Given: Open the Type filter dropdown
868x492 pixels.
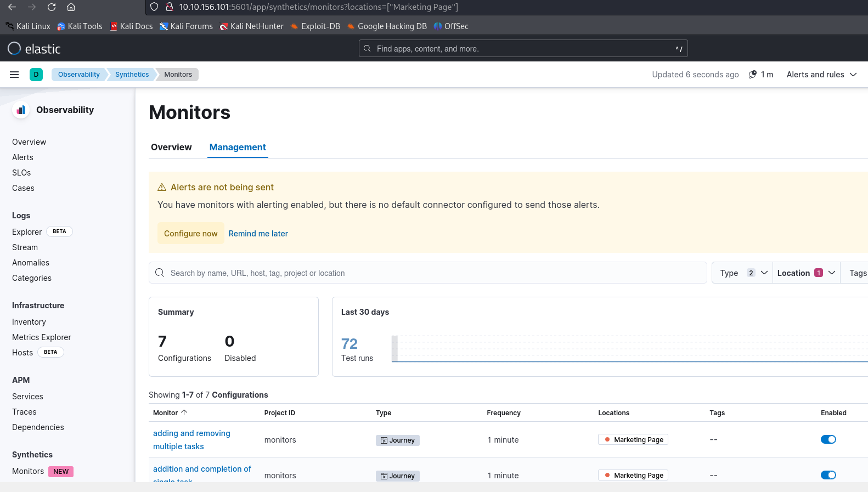Looking at the screenshot, I should tap(742, 273).
